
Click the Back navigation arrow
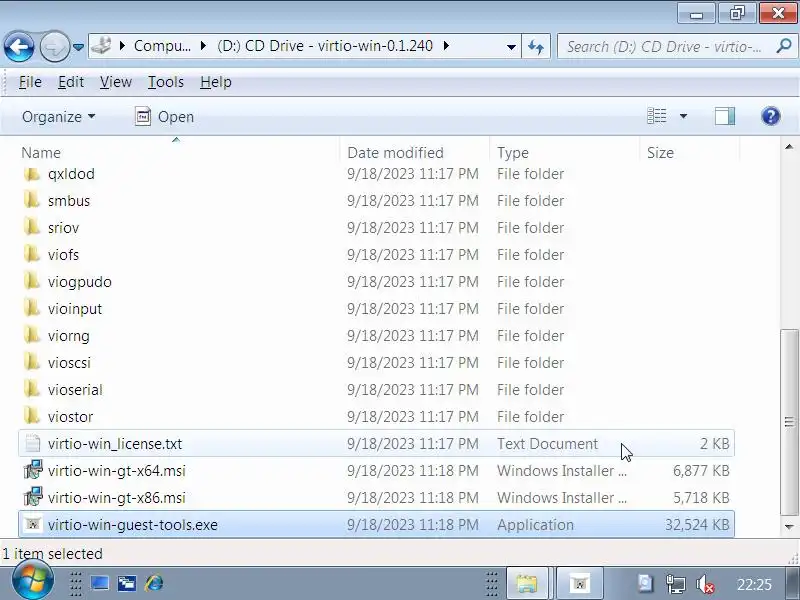(x=19, y=47)
